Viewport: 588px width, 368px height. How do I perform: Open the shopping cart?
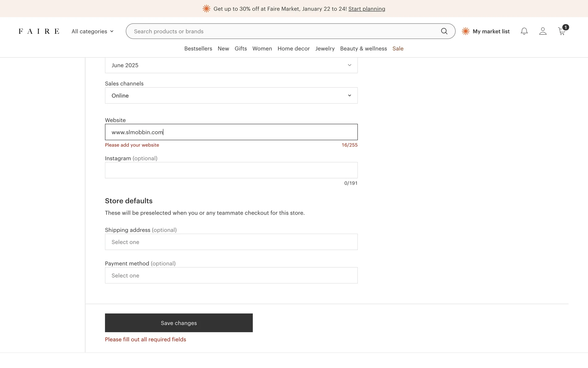coord(562,31)
